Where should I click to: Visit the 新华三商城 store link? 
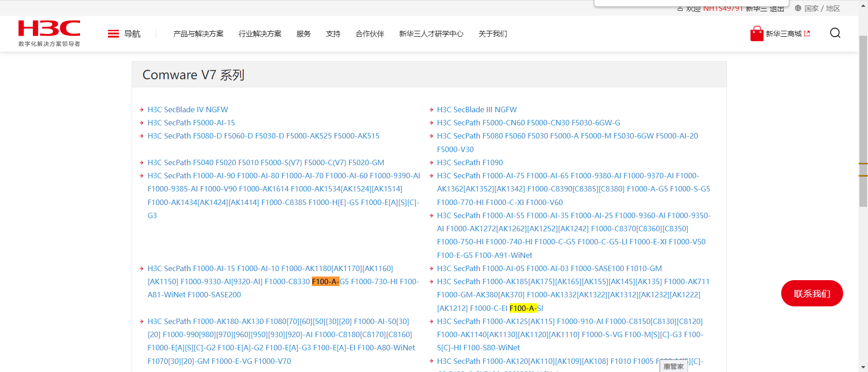click(x=788, y=34)
